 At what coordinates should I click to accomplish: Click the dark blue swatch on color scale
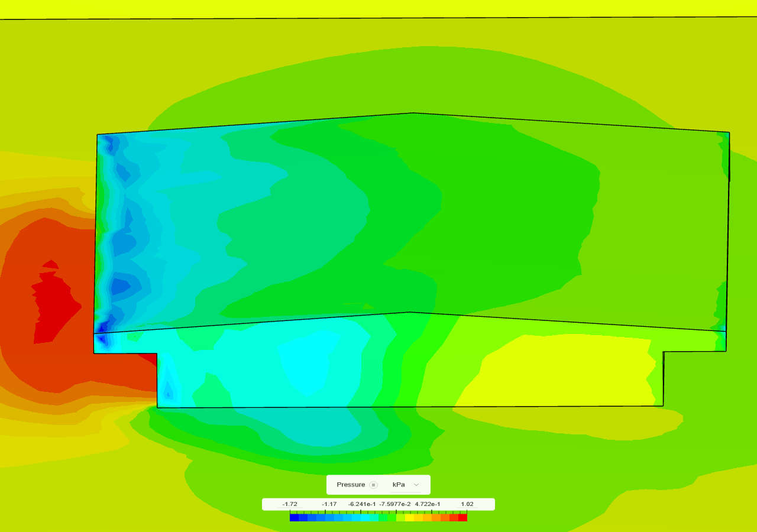tap(294, 518)
